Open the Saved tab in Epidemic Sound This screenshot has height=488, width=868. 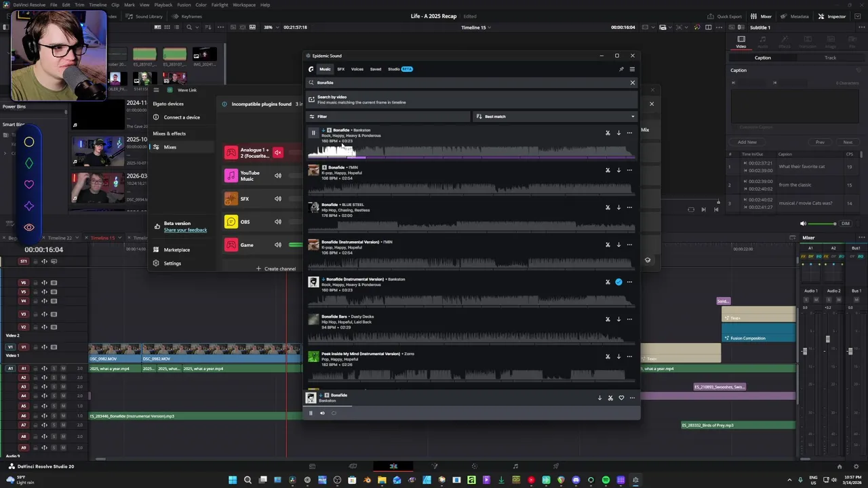(x=375, y=69)
